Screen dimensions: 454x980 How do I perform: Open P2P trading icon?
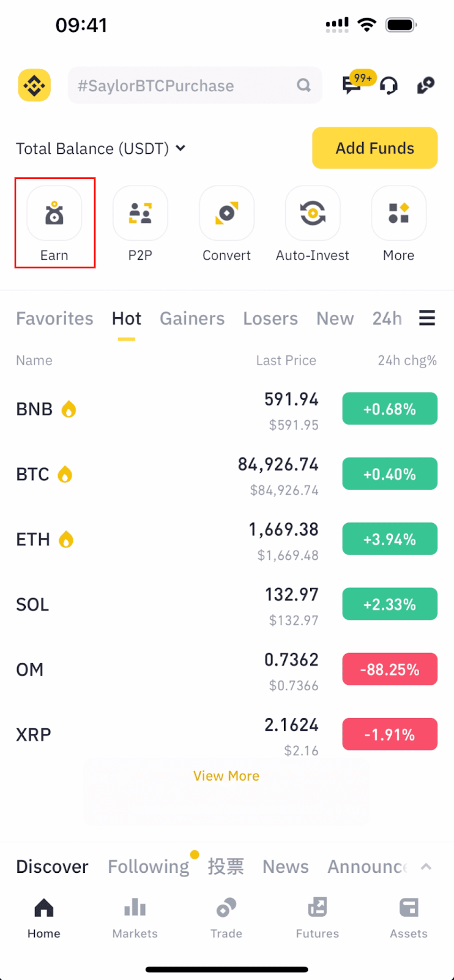coord(140,214)
